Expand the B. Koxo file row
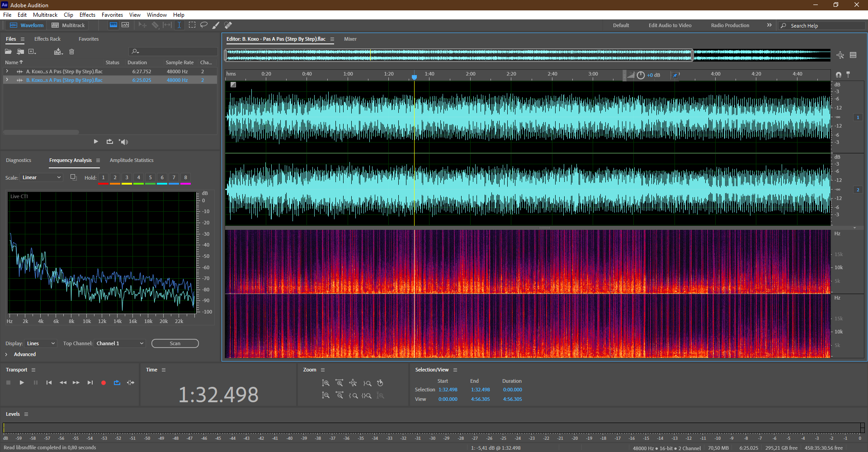The image size is (868, 452). 7,80
